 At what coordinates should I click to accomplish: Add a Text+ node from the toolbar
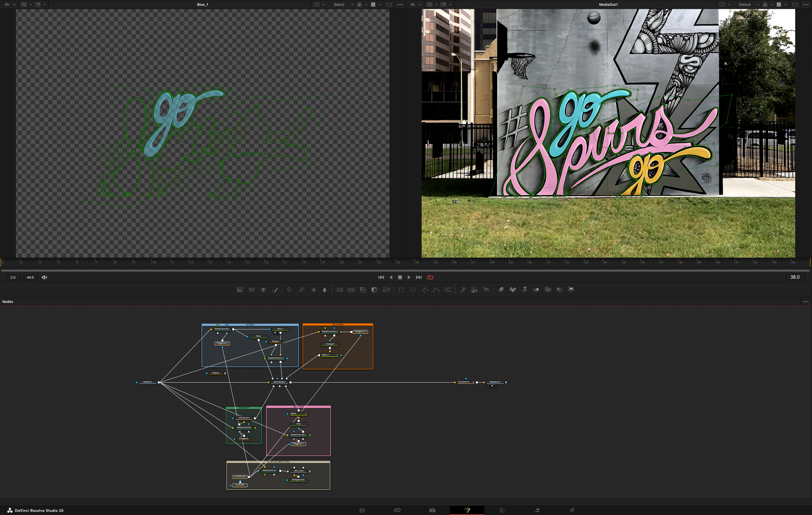pyautogui.click(x=263, y=290)
